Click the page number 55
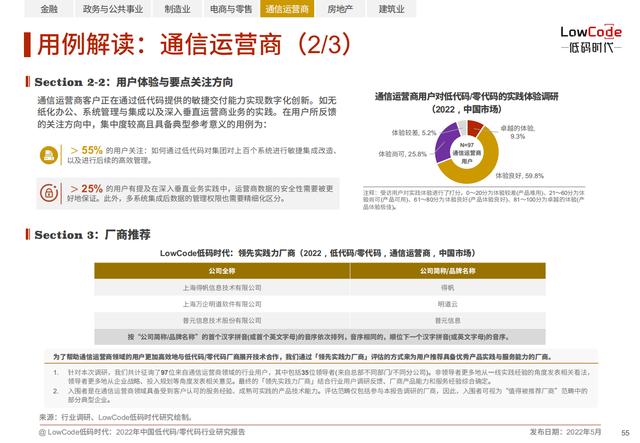The height and width of the screenshot is (443, 640). [x=625, y=433]
